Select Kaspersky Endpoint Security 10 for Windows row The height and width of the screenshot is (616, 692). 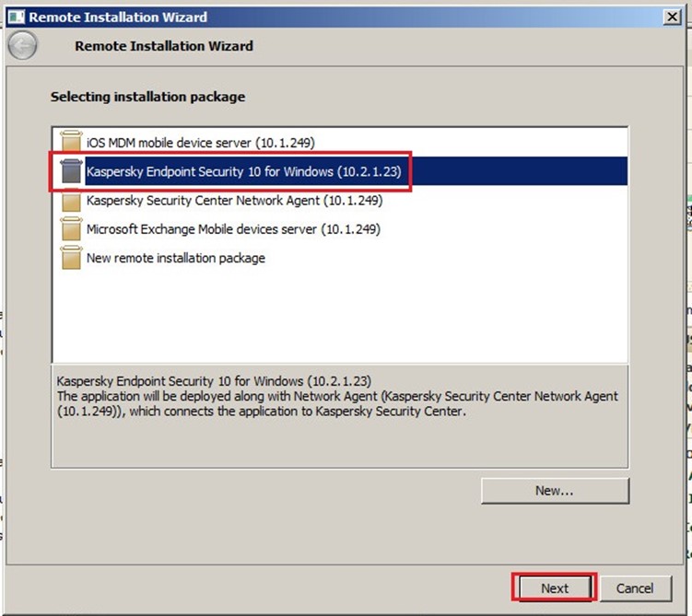click(340, 171)
